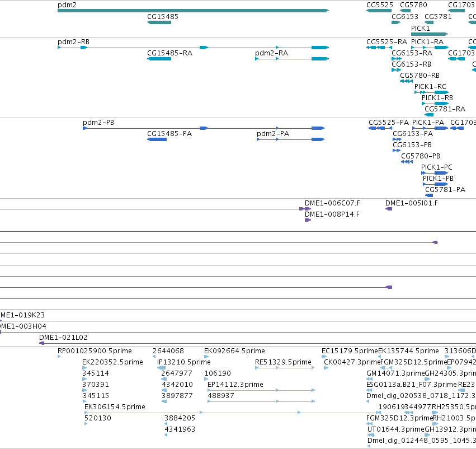Click BAC end DME1-006C07.F
The image size is (476, 449).
point(308,209)
